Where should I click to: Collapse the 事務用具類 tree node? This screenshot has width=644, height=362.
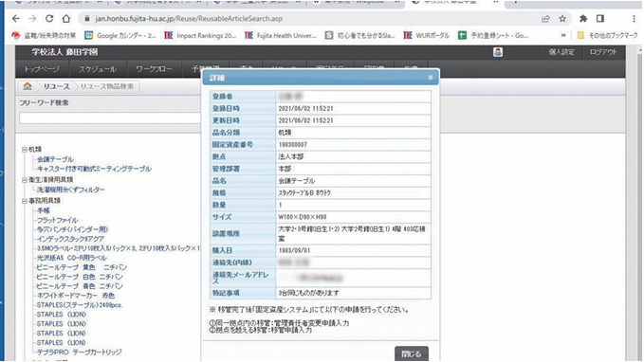[x=25, y=201]
